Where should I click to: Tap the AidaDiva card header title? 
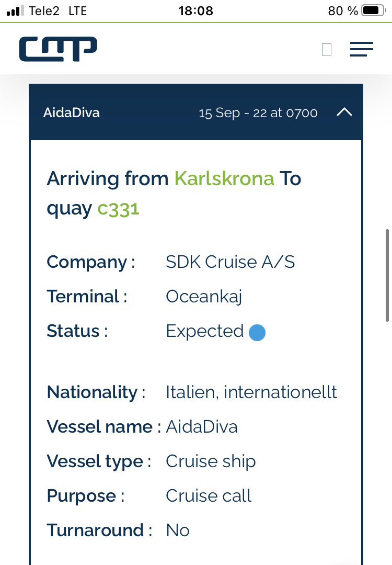click(x=71, y=113)
